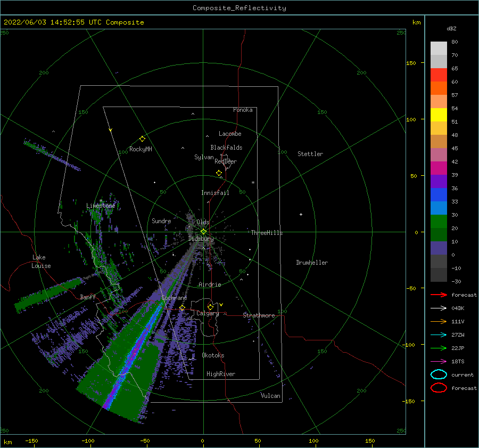Click the magenta 18TS arrow in legend

(439, 362)
